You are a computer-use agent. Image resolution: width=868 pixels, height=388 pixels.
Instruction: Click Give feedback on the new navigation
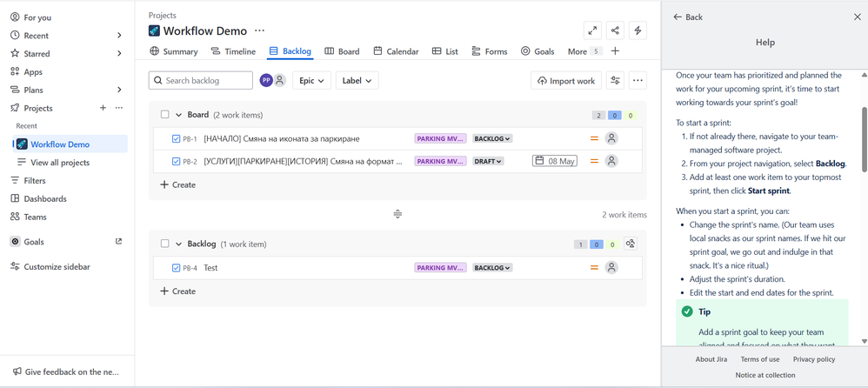click(x=66, y=372)
